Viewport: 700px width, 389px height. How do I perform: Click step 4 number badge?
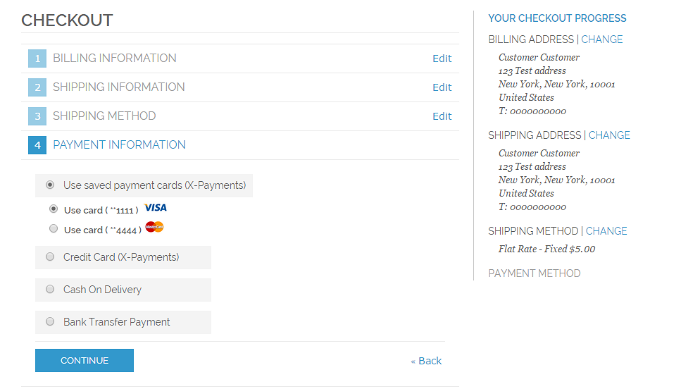[37, 145]
